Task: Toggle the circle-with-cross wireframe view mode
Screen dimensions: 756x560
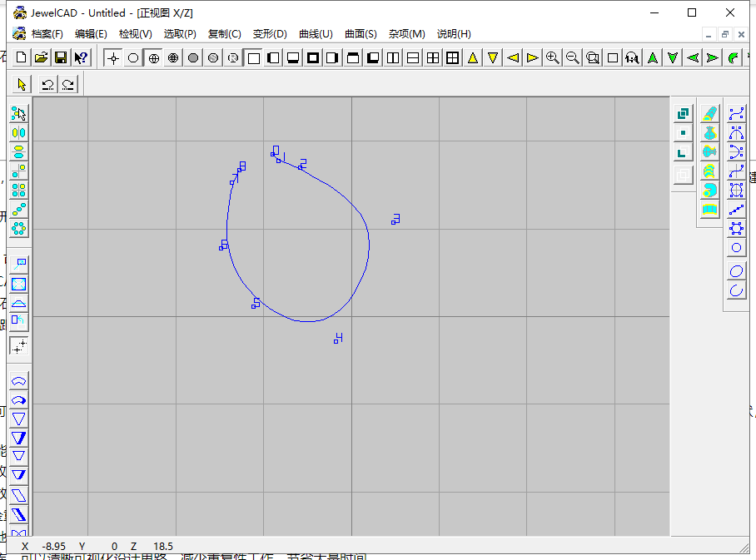Action: coord(153,58)
